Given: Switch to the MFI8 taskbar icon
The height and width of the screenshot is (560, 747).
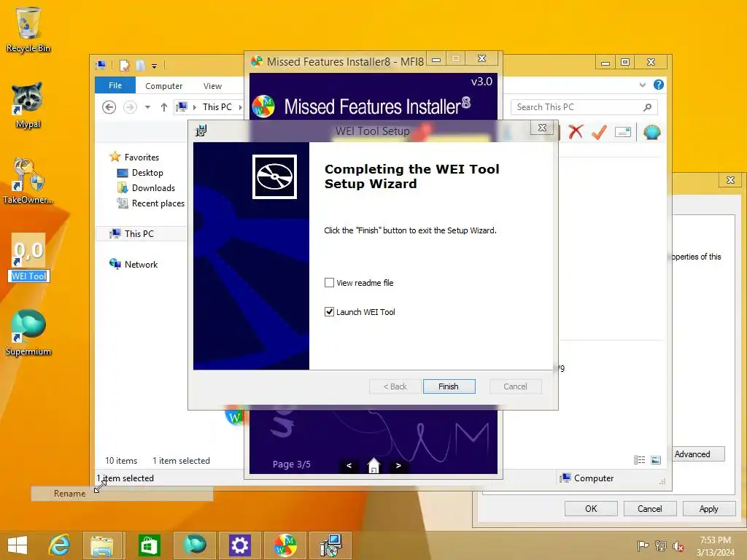Looking at the screenshot, I should point(285,545).
